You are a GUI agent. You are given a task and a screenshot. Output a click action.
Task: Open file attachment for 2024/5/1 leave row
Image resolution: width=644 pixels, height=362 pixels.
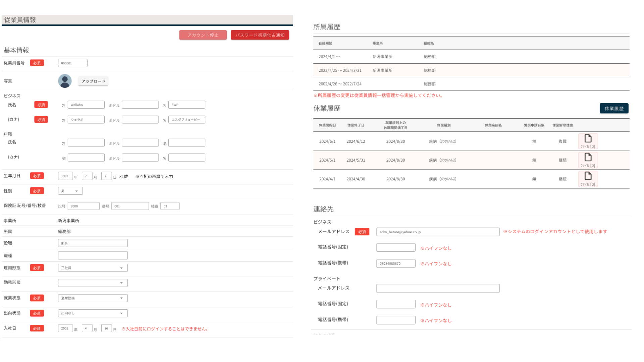pyautogui.click(x=588, y=160)
